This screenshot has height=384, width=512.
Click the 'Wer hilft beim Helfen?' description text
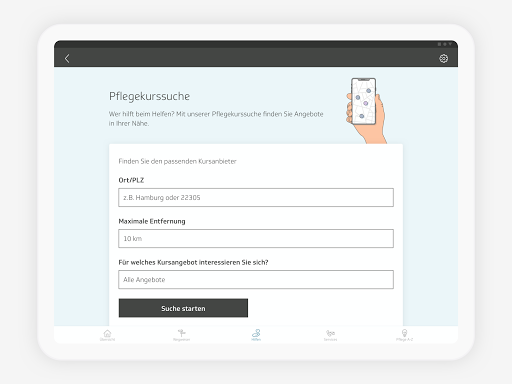click(x=216, y=119)
